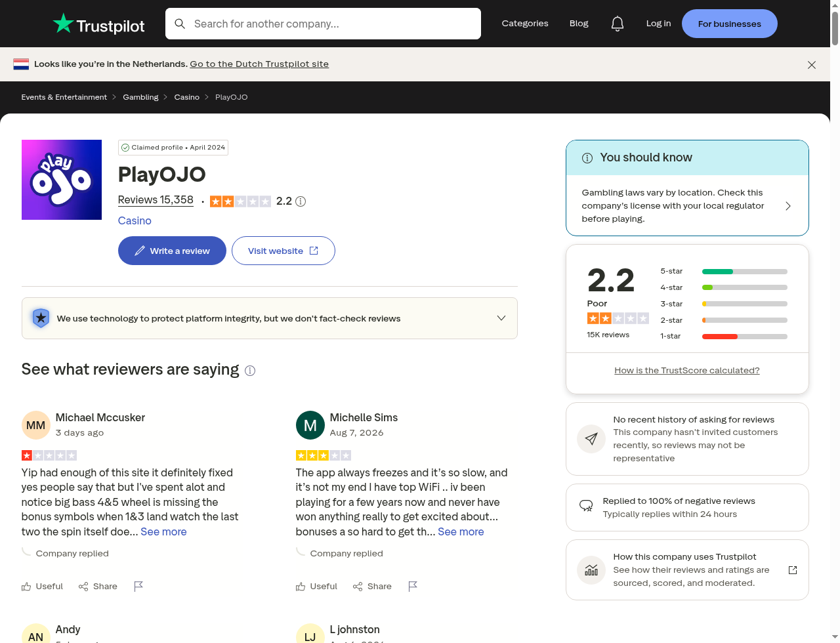Viewport: 840px width, 643px height.
Task: Click the search magnifier icon
Action: 180,24
